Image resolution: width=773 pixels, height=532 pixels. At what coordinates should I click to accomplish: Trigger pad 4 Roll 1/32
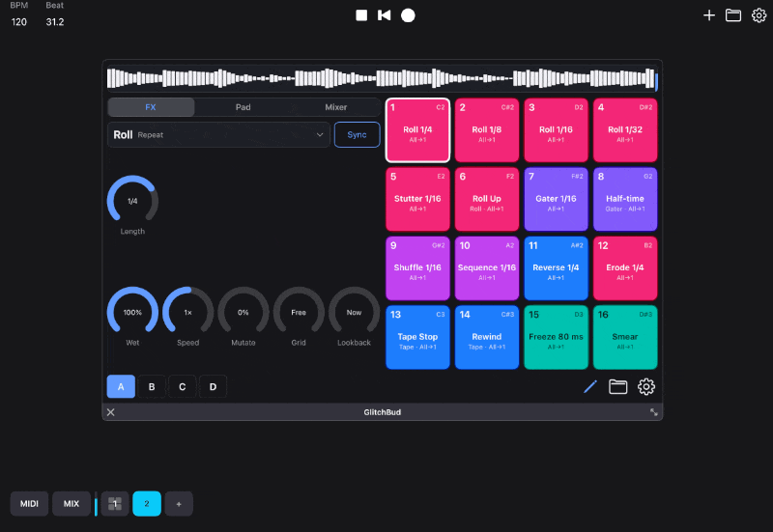(625, 130)
